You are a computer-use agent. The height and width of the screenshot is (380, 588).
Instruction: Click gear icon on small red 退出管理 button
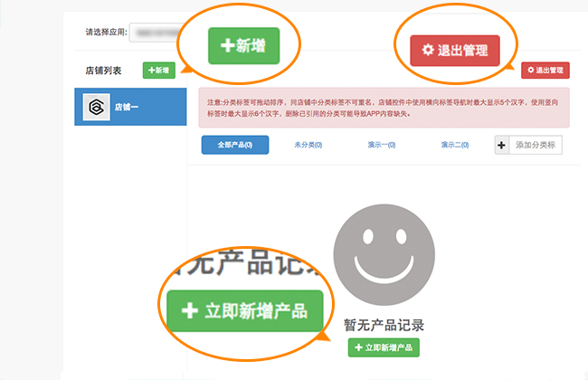[530, 70]
